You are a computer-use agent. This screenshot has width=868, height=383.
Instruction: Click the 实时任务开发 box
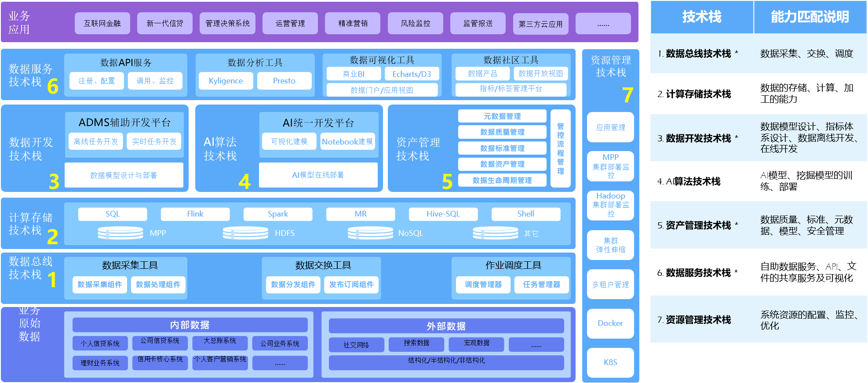pyautogui.click(x=154, y=141)
